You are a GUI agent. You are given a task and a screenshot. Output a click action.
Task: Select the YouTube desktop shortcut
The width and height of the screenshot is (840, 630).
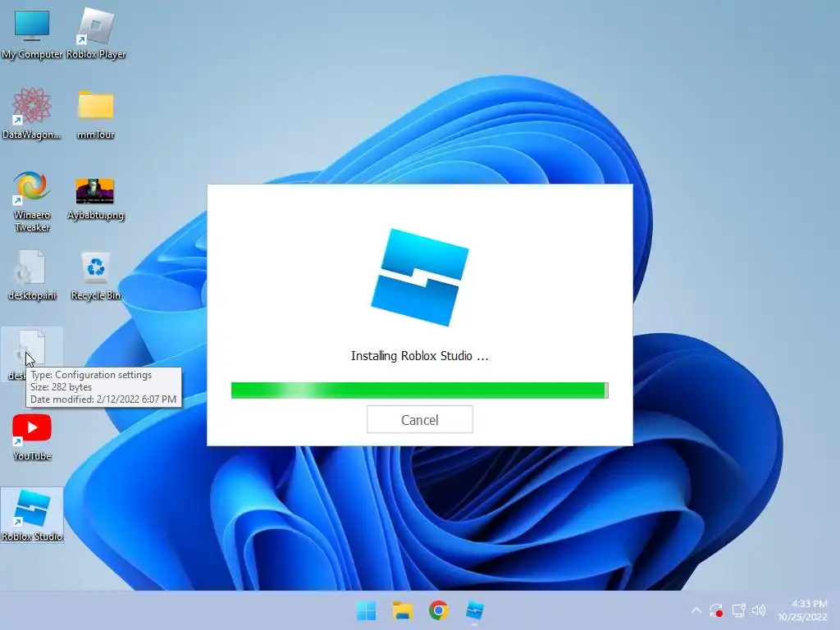(32, 436)
